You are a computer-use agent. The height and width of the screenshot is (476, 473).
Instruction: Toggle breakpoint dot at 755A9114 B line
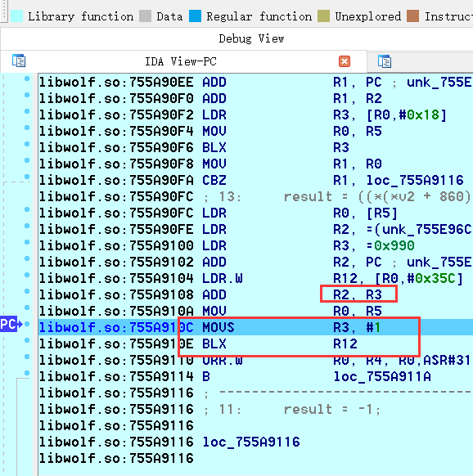[x=27, y=373]
